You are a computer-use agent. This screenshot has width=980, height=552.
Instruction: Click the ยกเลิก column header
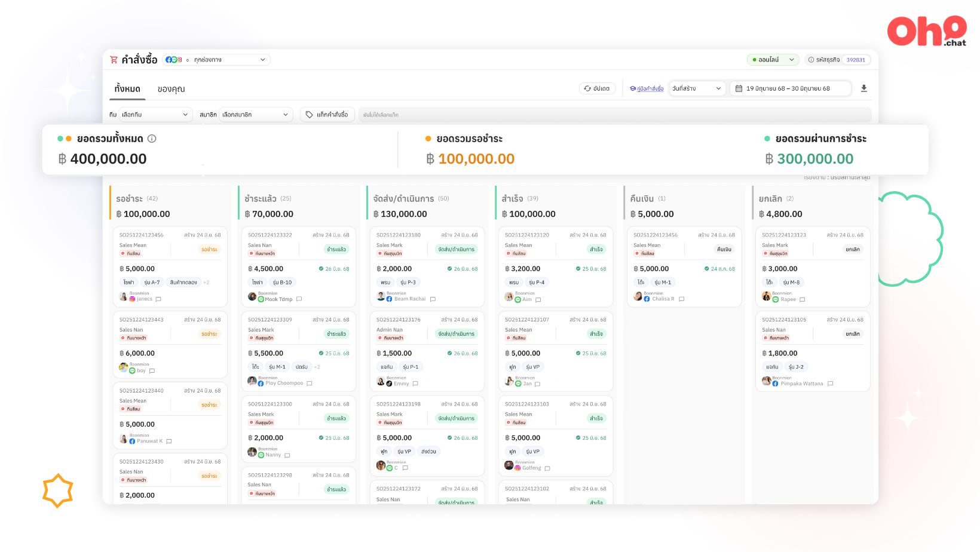(x=770, y=198)
